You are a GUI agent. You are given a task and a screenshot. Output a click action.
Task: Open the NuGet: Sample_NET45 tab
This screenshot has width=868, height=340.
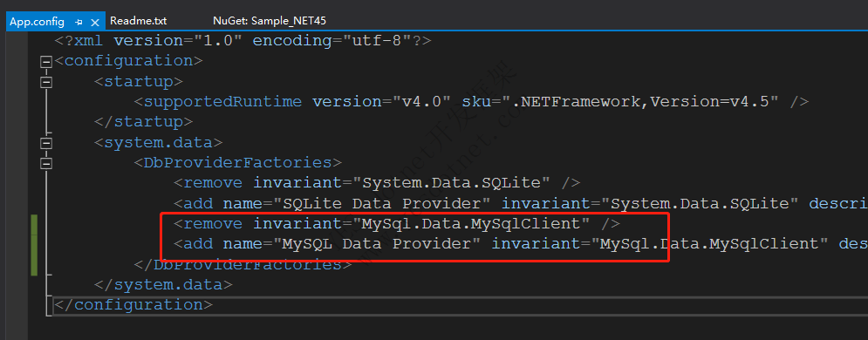[x=270, y=21]
